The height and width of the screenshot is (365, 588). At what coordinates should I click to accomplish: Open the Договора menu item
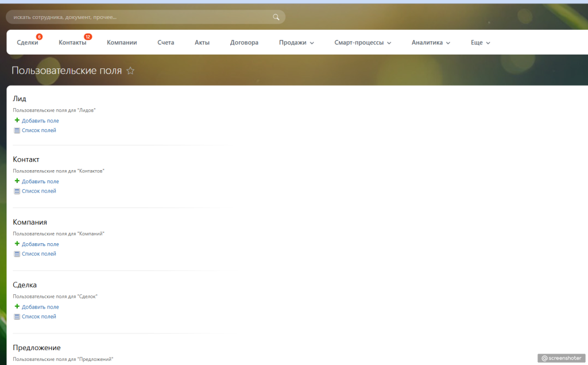(244, 43)
